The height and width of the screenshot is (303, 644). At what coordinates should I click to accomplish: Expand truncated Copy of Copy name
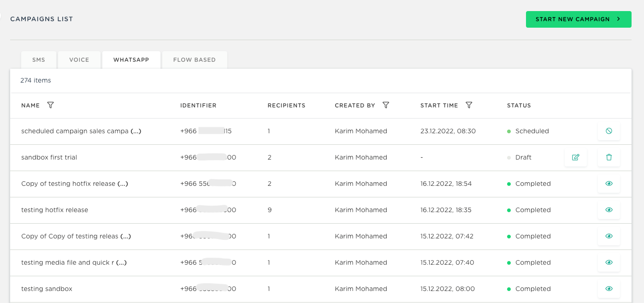(x=126, y=236)
